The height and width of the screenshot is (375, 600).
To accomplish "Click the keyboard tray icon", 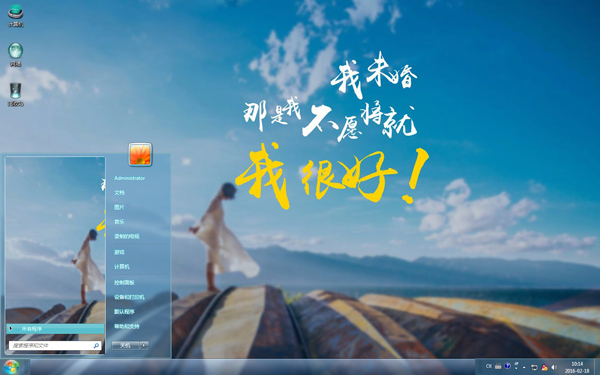I will [498, 366].
